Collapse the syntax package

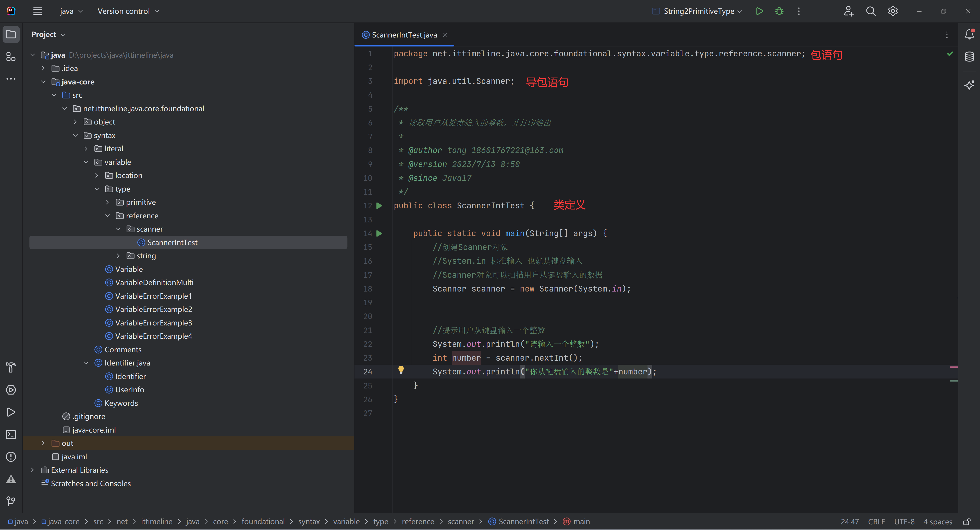click(75, 135)
